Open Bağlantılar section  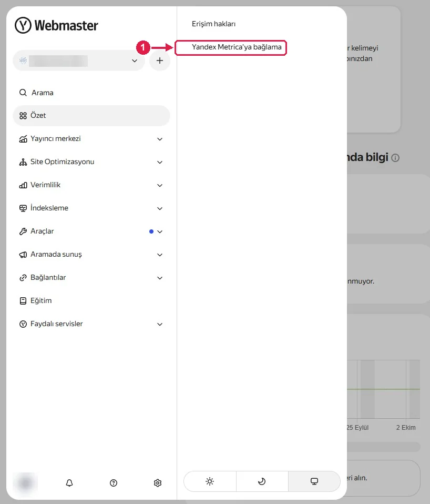pyautogui.click(x=91, y=278)
